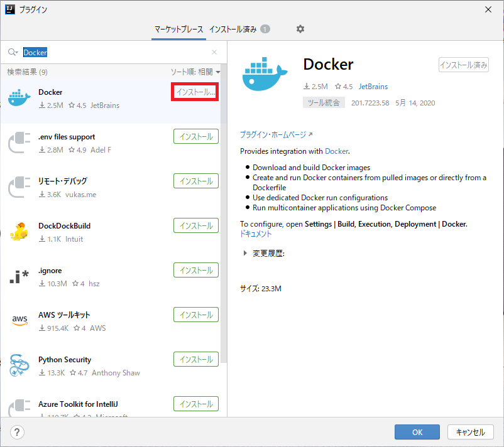
Task: Click the .ignore plugin icon
Action: (19, 276)
